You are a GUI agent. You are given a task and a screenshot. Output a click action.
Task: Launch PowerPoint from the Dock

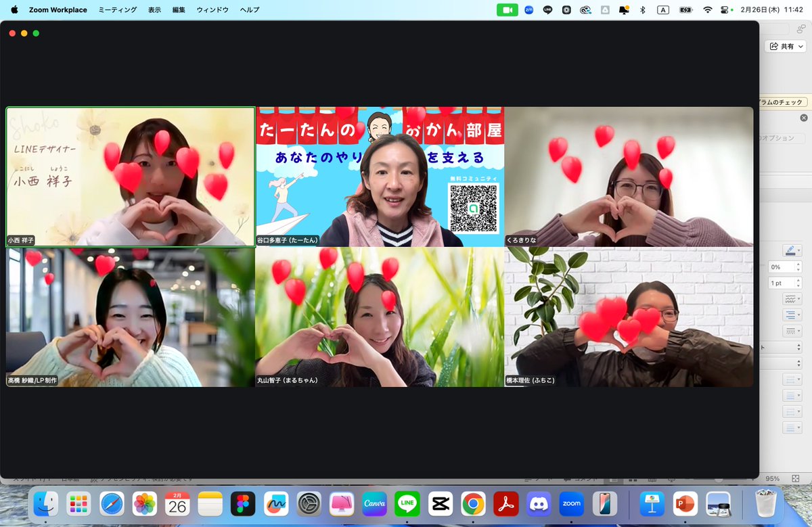tap(685, 504)
